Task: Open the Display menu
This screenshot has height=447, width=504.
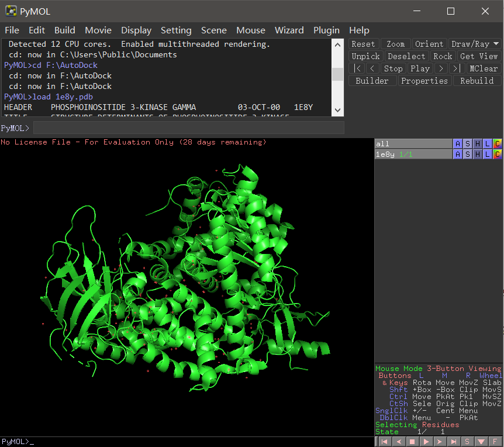Action: 136,30
